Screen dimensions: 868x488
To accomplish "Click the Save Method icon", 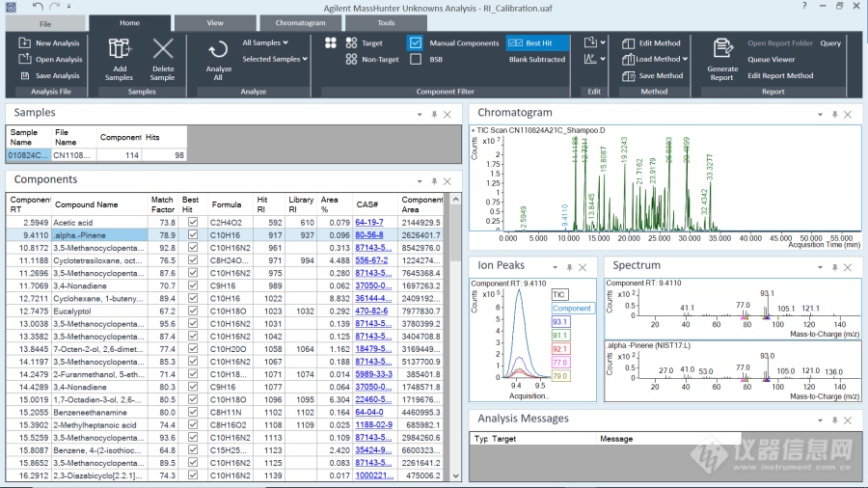I will pos(628,76).
